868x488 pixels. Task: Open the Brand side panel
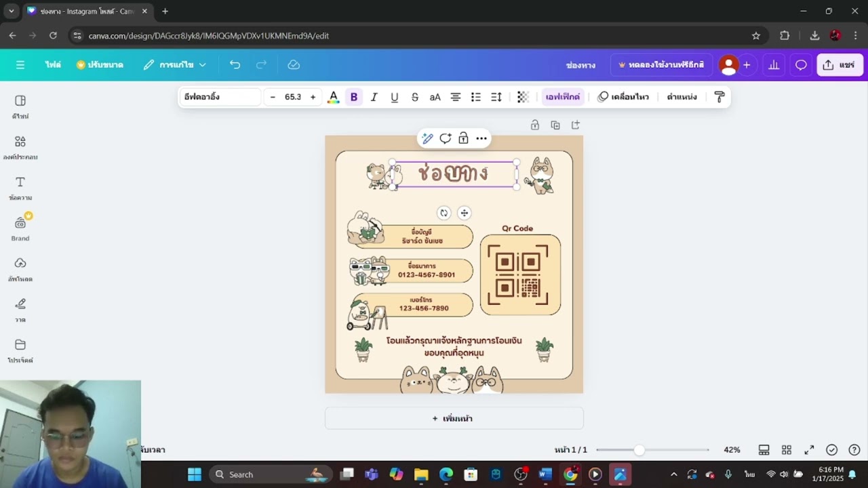click(x=20, y=229)
